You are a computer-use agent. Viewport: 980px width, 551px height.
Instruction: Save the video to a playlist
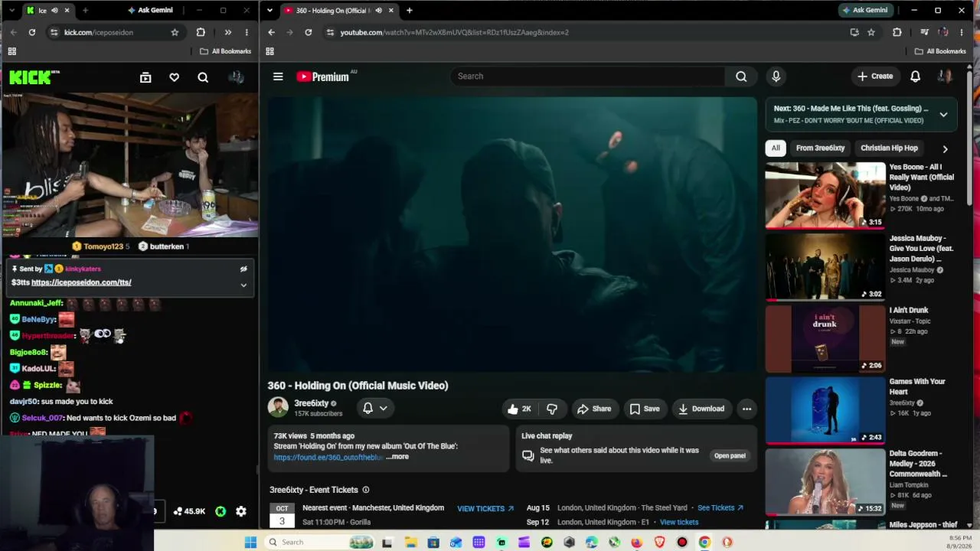[x=644, y=409]
